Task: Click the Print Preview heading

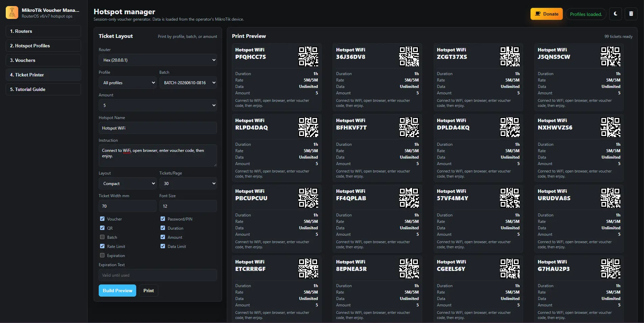Action: pos(249,36)
